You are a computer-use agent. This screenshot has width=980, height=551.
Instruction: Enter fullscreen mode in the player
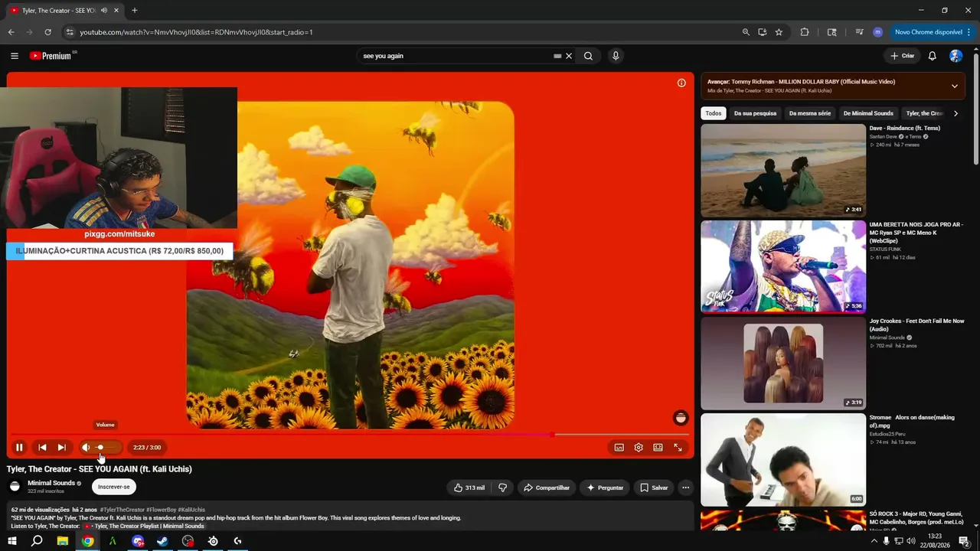[x=678, y=448]
